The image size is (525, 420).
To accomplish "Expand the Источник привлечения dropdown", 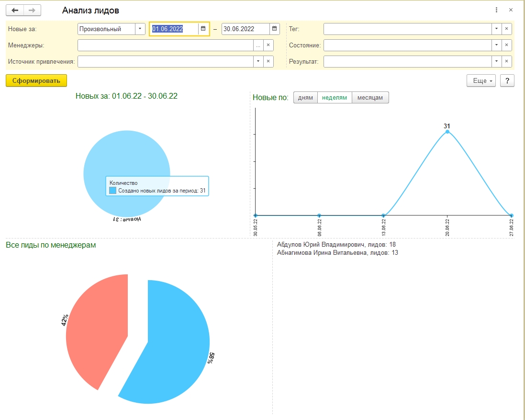I will click(x=258, y=61).
